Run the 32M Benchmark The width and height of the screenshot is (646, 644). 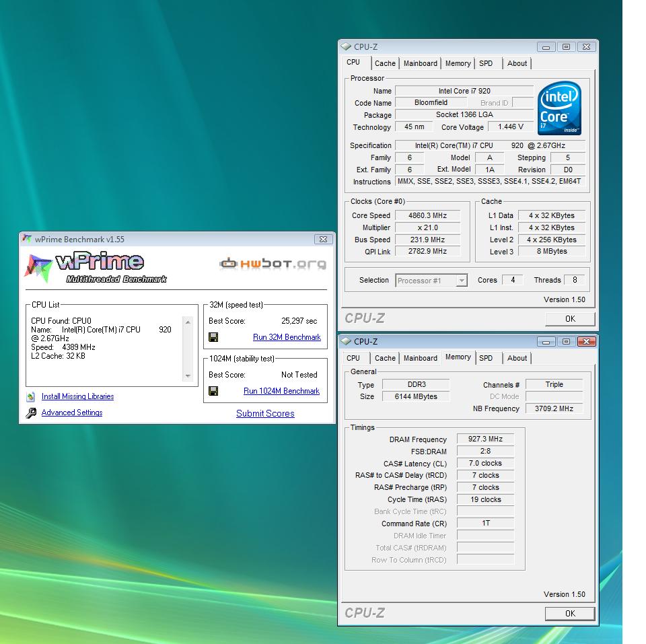287,337
